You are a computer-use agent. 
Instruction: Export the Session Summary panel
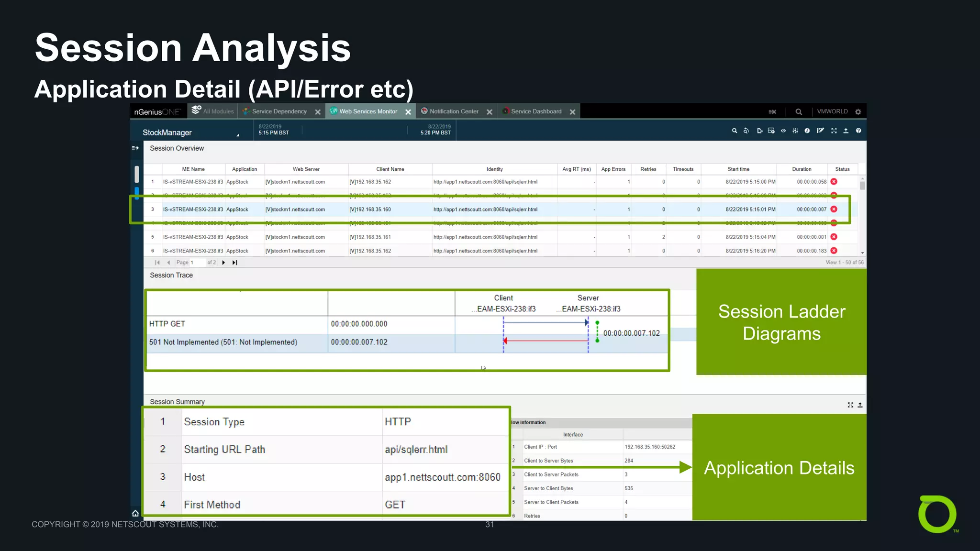tap(860, 405)
